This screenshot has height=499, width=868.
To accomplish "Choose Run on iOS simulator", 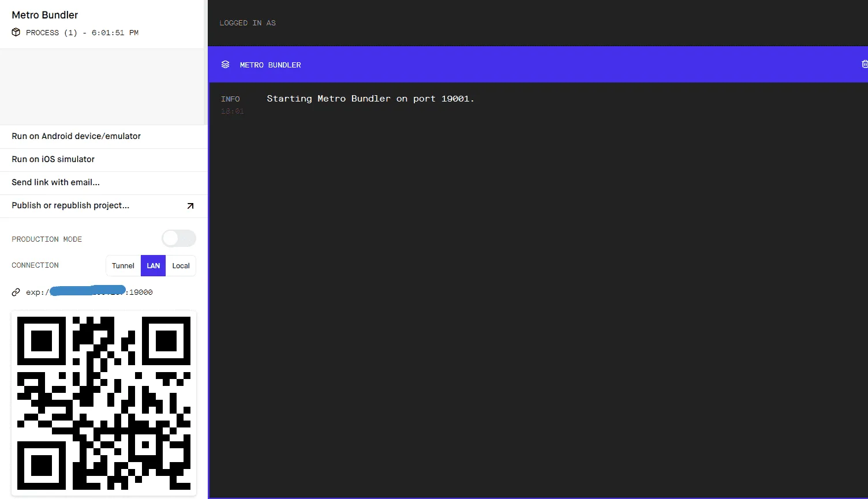I will [x=53, y=159].
